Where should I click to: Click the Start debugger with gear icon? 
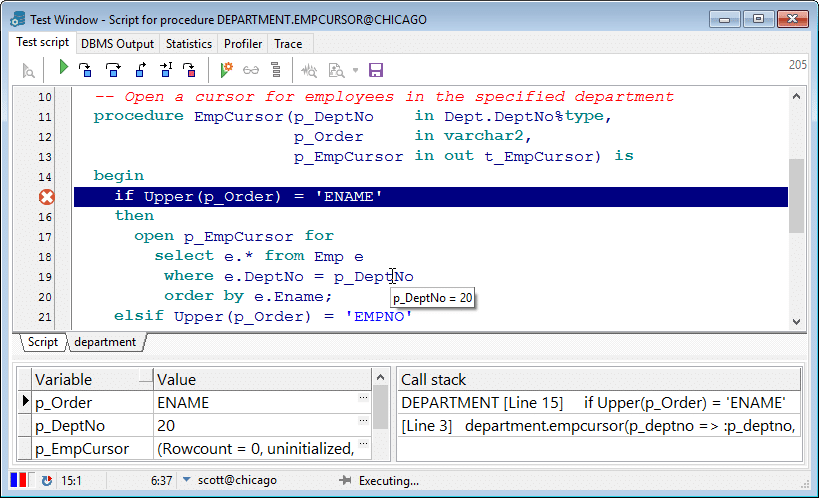click(226, 70)
